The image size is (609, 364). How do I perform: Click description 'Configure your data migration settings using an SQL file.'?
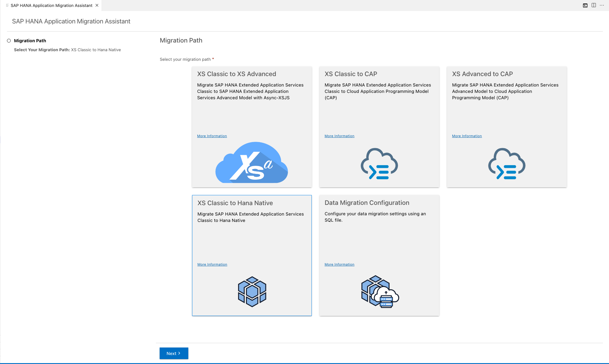375,217
